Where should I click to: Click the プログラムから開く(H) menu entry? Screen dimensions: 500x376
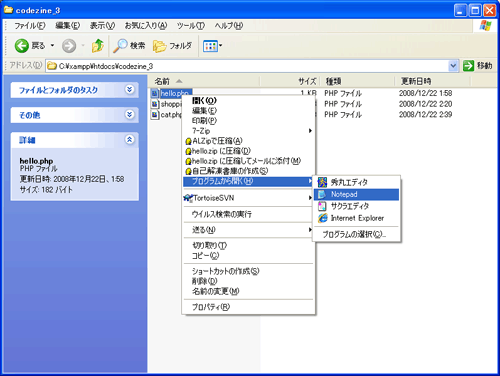click(249, 181)
